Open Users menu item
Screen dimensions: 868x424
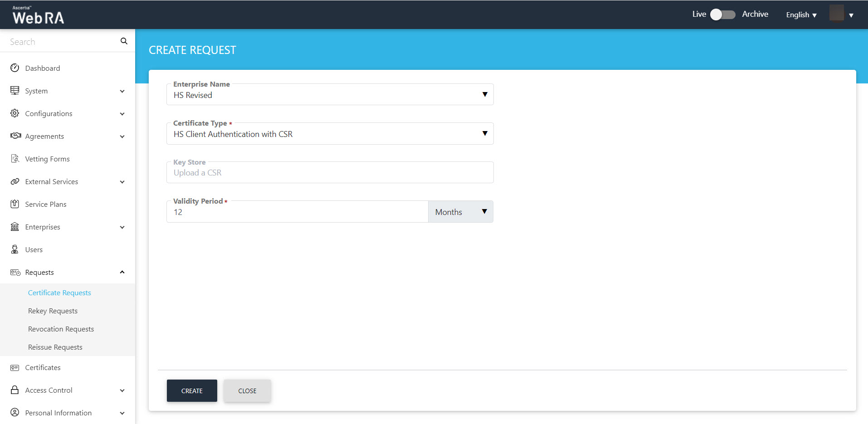[x=34, y=249]
